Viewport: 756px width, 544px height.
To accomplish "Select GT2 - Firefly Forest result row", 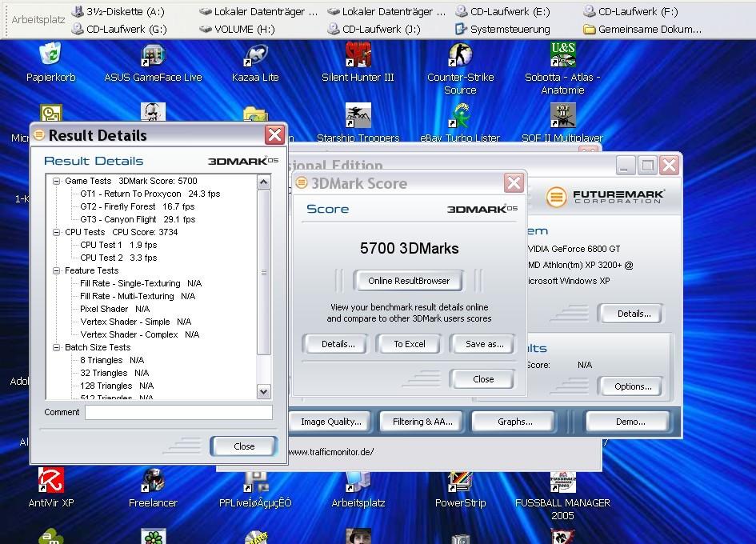I will [x=138, y=206].
